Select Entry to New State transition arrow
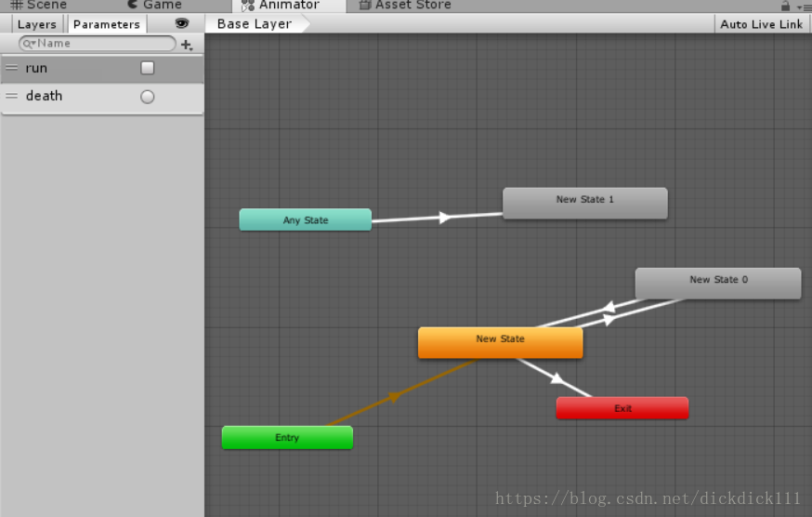 [395, 397]
